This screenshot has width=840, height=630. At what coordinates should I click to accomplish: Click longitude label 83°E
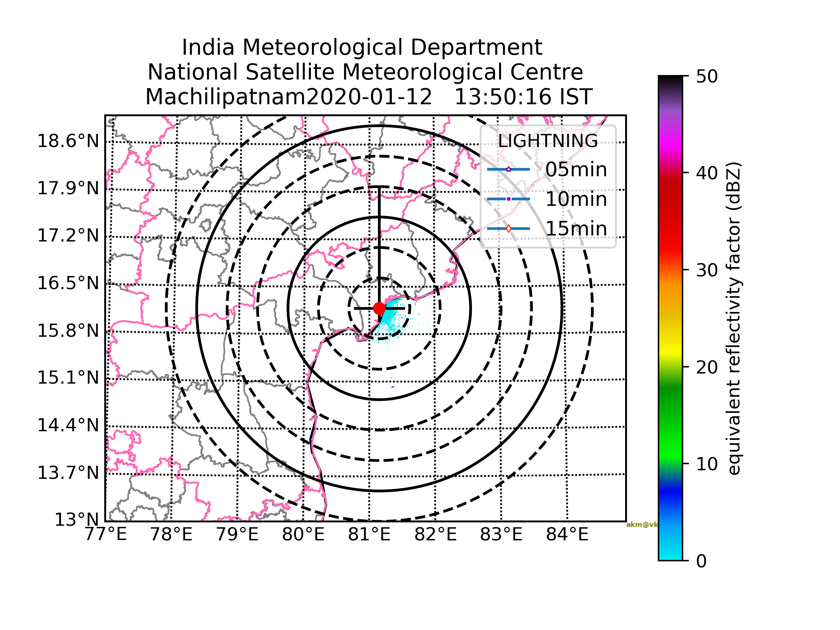[501, 535]
